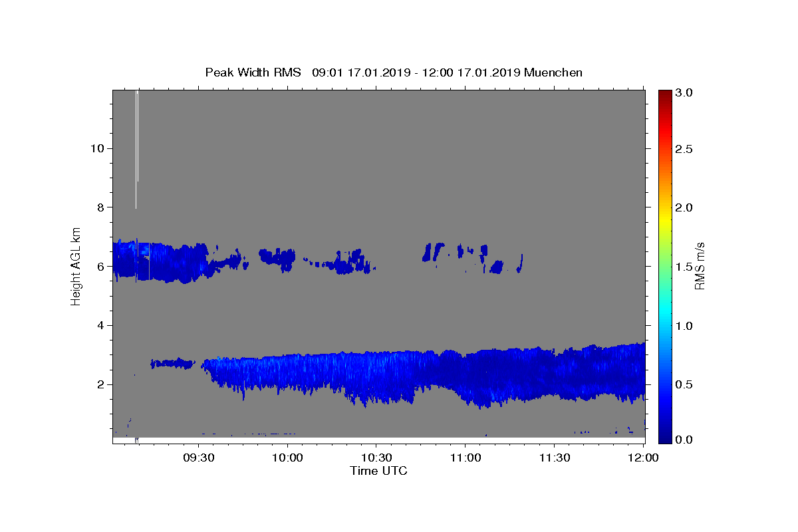798x532 pixels.
Task: Click the upper cloud layer at 6 km before 09:30
Action: (x=160, y=261)
